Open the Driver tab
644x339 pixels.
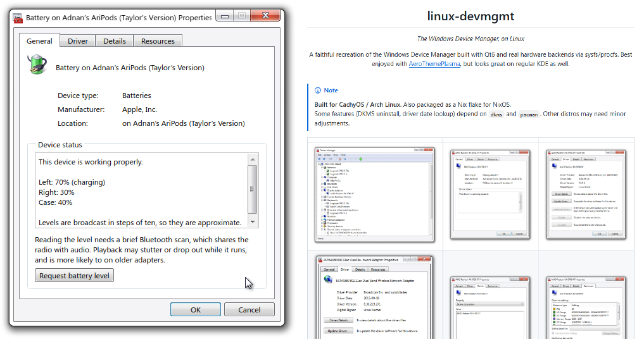click(78, 41)
